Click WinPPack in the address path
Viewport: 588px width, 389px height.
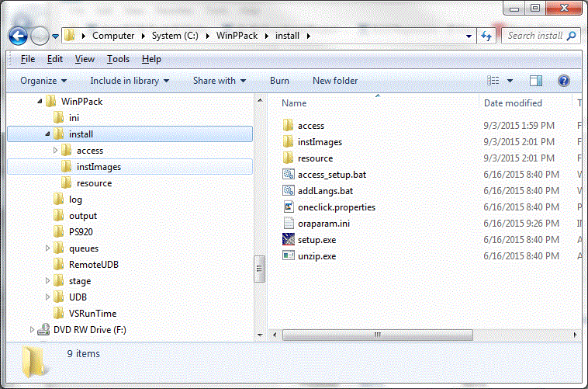237,36
